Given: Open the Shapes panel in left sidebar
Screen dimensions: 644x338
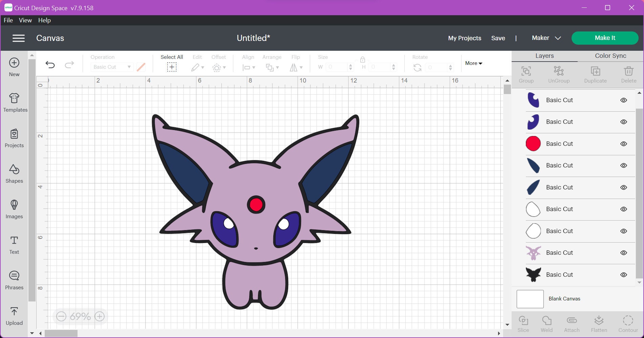Looking at the screenshot, I should (14, 173).
